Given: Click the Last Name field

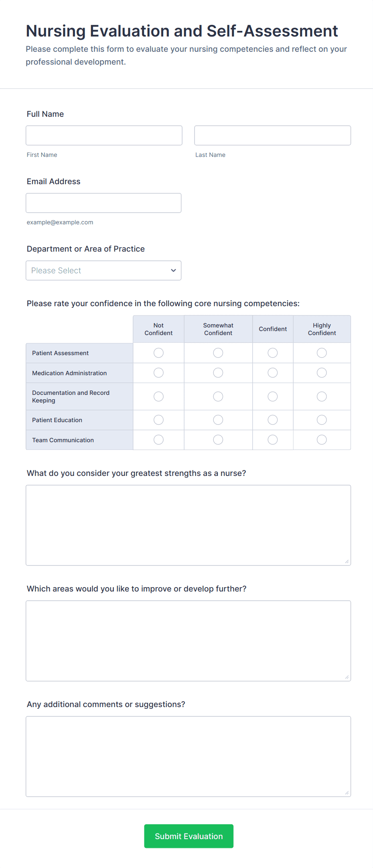Looking at the screenshot, I should (x=272, y=135).
